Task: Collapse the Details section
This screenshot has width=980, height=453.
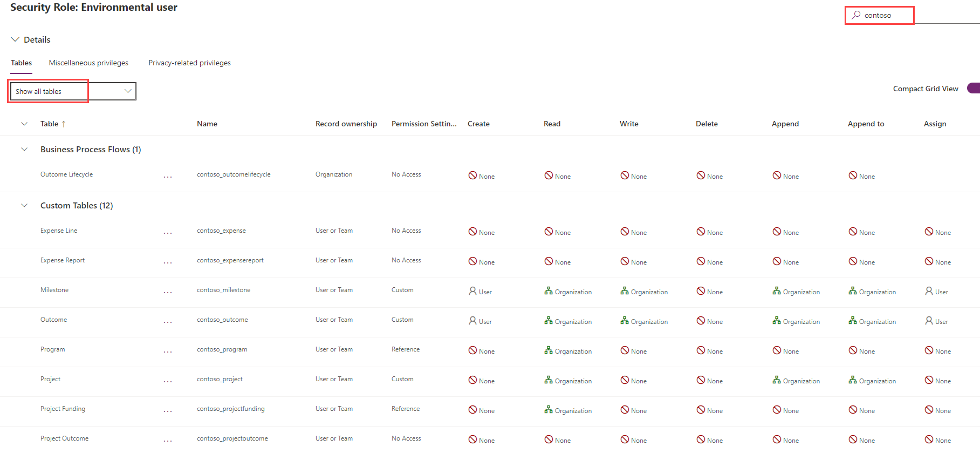Action: (15, 39)
